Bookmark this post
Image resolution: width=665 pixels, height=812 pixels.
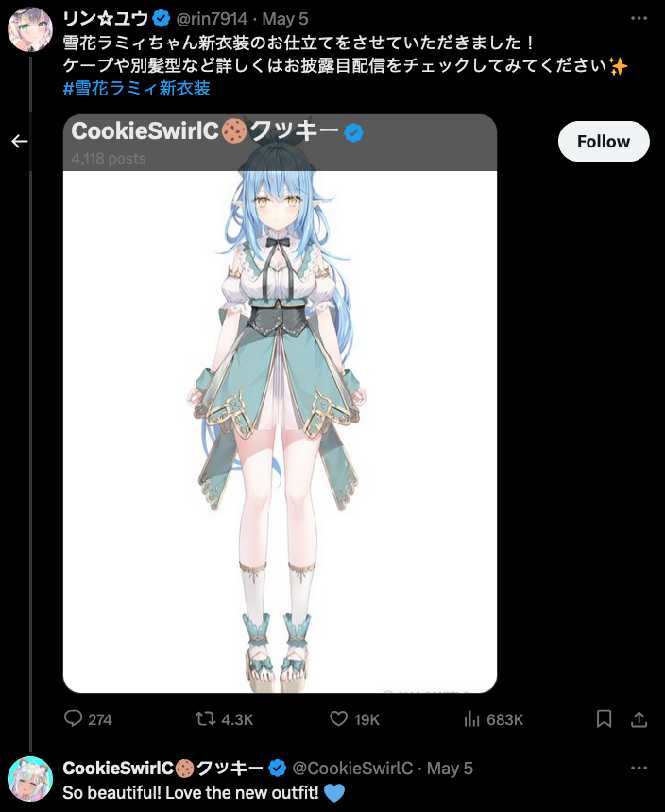pyautogui.click(x=604, y=718)
